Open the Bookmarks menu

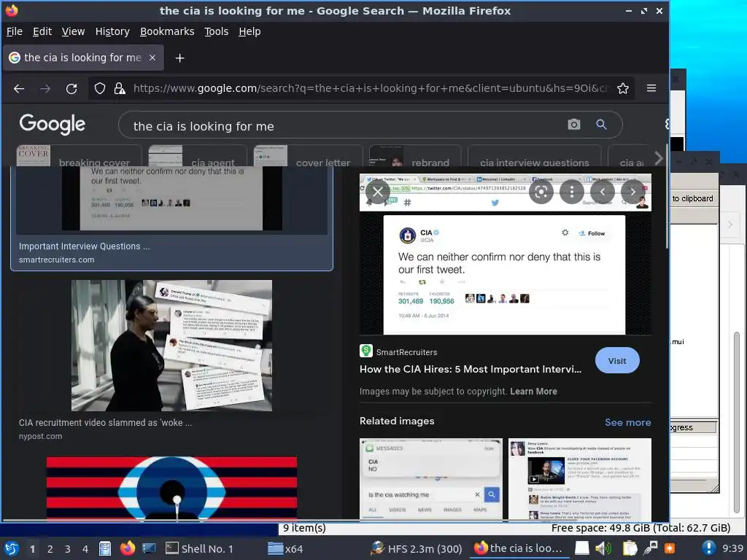click(x=167, y=31)
